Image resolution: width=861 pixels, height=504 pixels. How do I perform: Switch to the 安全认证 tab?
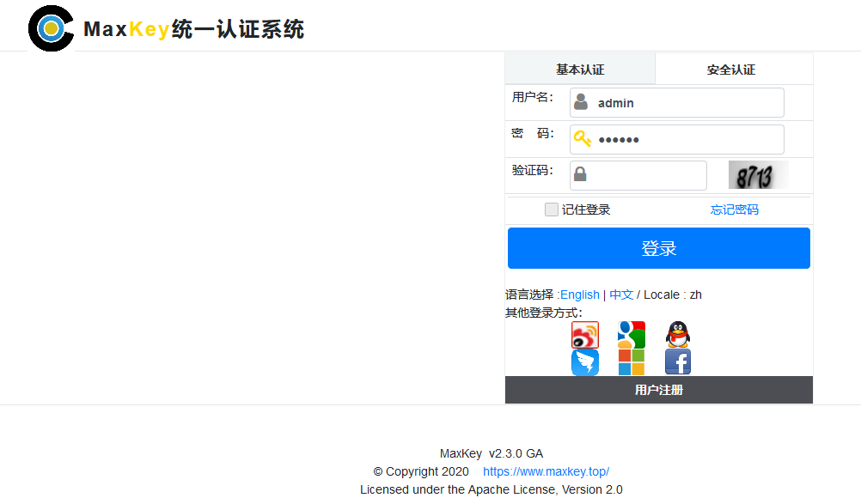[732, 69]
